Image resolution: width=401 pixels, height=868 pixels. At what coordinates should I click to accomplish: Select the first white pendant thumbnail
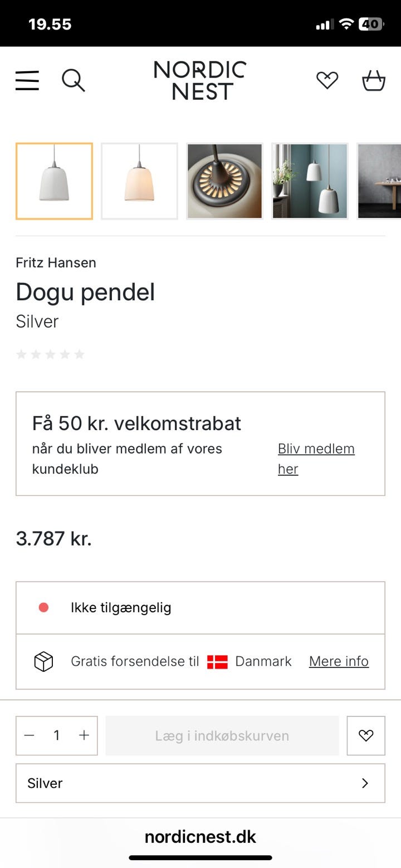pyautogui.click(x=55, y=181)
